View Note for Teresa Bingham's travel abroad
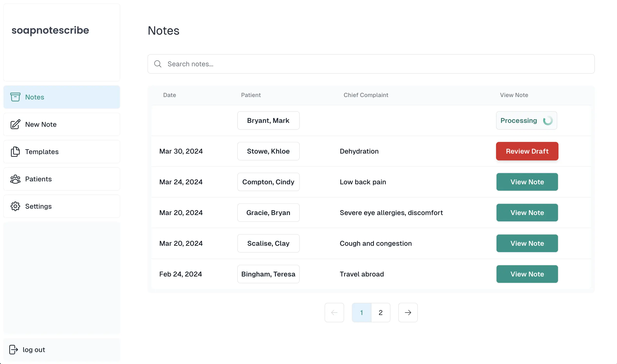Viewport: 617px width, 364px height. point(527,274)
